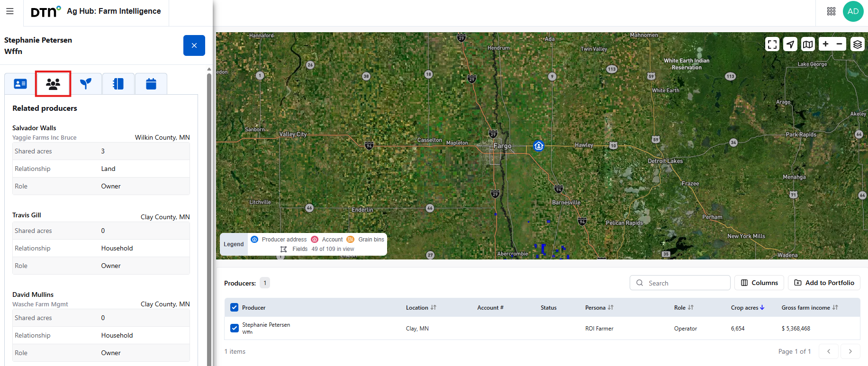868x366 pixels.
Task: Open the map layers control
Action: (x=857, y=45)
